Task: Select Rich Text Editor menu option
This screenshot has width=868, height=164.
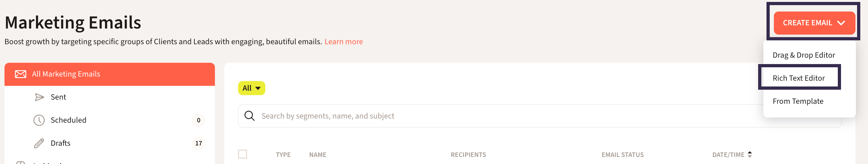Action: coord(799,78)
